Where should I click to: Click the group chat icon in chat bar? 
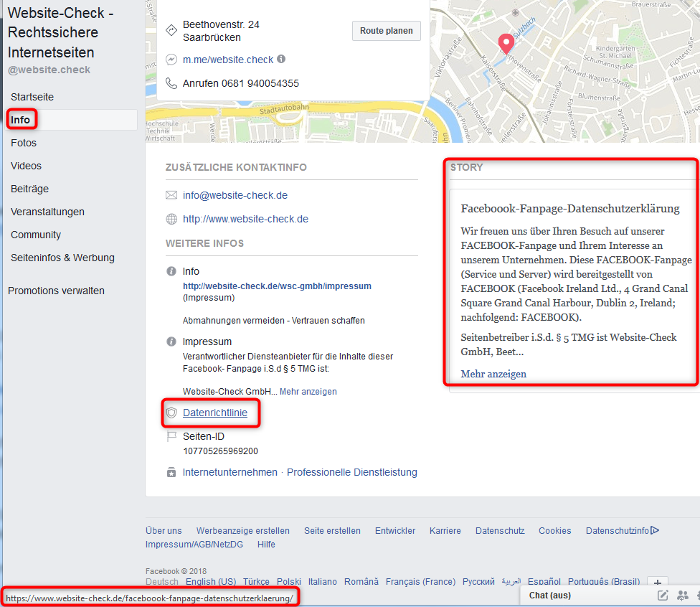(x=683, y=595)
